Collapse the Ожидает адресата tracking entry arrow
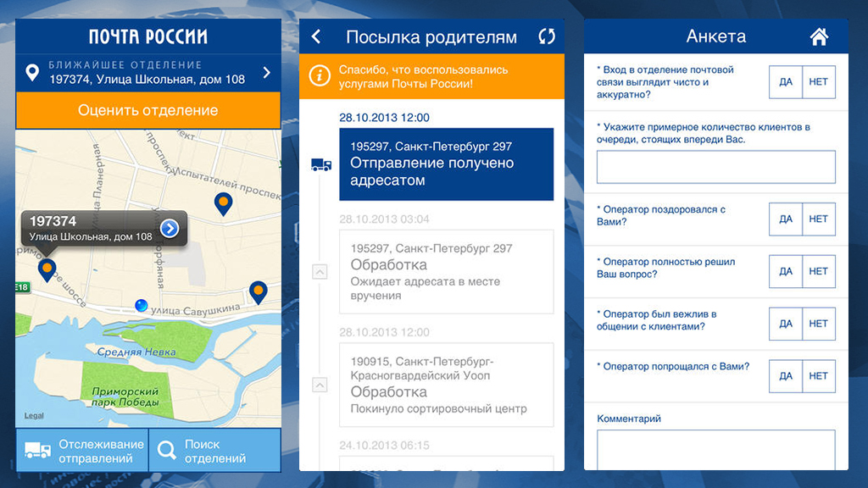Image resolution: width=868 pixels, height=488 pixels. [320, 272]
